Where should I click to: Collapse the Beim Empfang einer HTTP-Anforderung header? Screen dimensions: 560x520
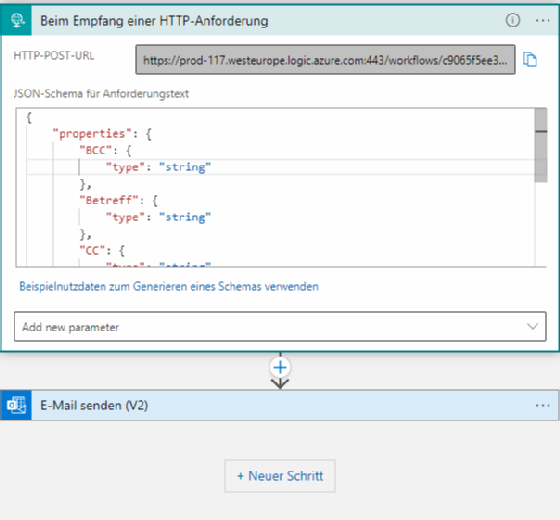tap(280, 21)
